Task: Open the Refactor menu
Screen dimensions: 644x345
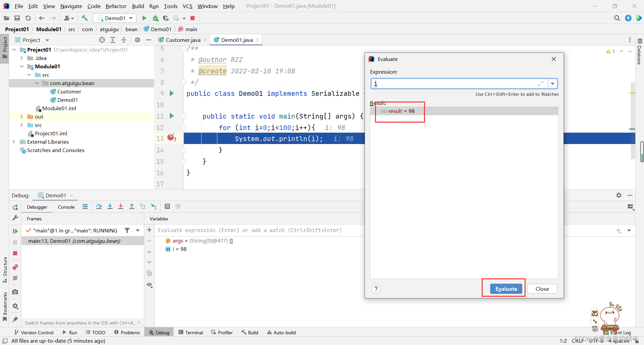Action: (116, 6)
